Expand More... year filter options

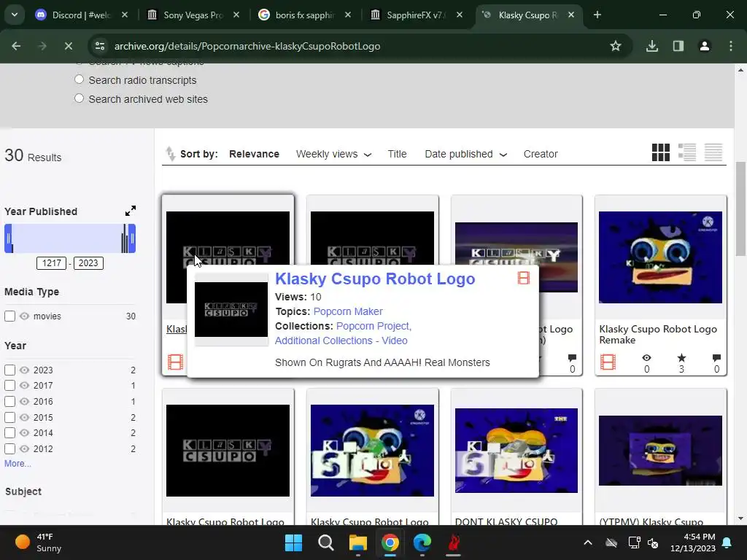(x=18, y=463)
